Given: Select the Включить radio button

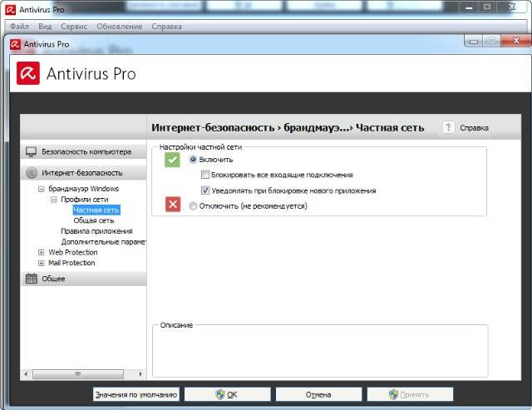Looking at the screenshot, I should click(x=193, y=160).
